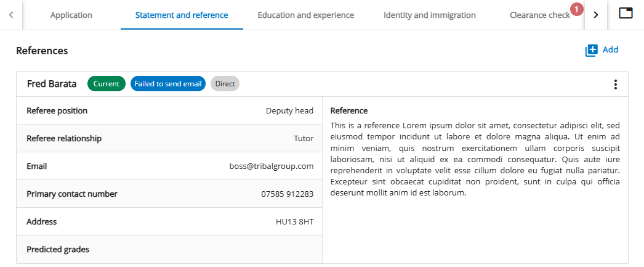Image resolution: width=644 pixels, height=267 pixels.
Task: Open the three-dot menu for Fred Barata
Action: tap(615, 84)
